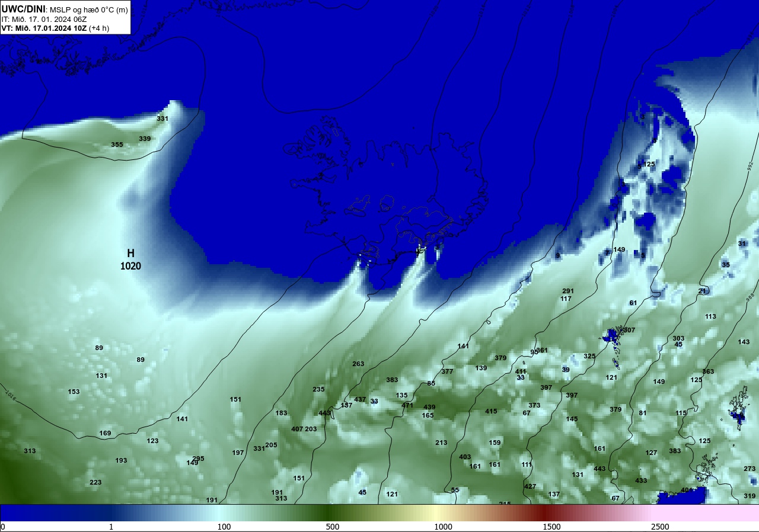Click the 377 height value
The height and width of the screenshot is (532, 759).
447,371
